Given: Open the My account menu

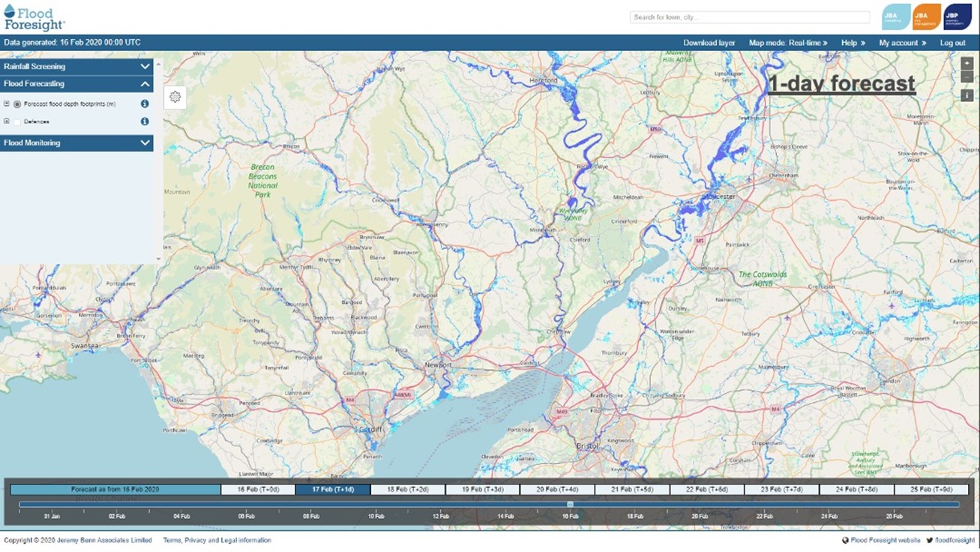Looking at the screenshot, I should (x=902, y=43).
